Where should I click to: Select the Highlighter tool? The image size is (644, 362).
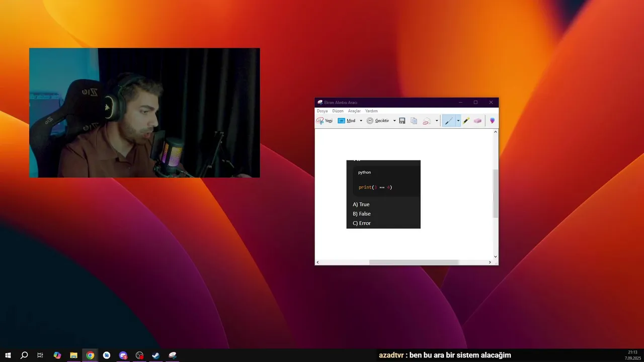[466, 121]
